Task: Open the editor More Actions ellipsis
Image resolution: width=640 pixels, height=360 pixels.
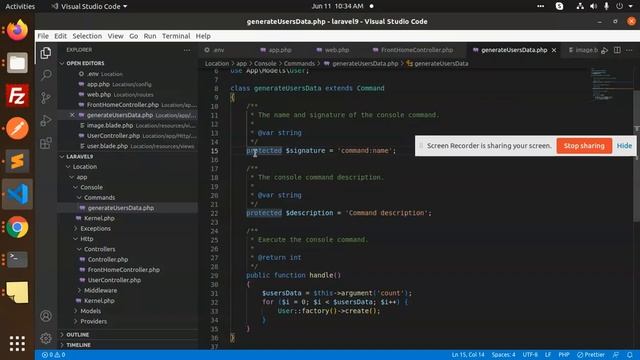Action: point(629,50)
